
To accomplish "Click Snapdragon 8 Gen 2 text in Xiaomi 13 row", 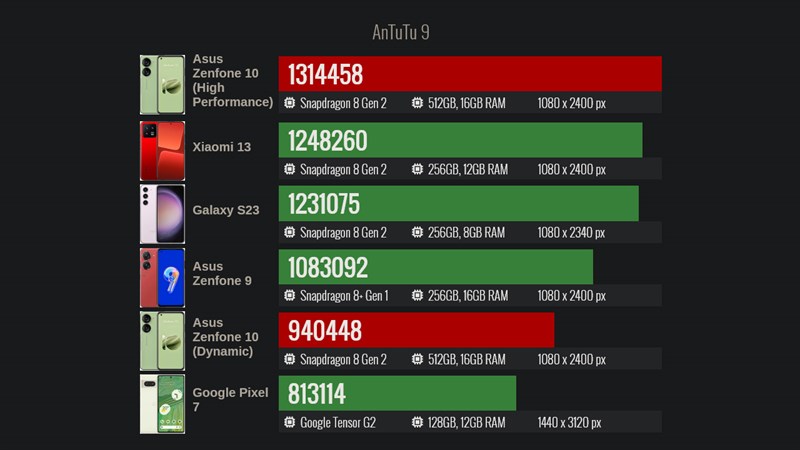I will pyautogui.click(x=343, y=169).
